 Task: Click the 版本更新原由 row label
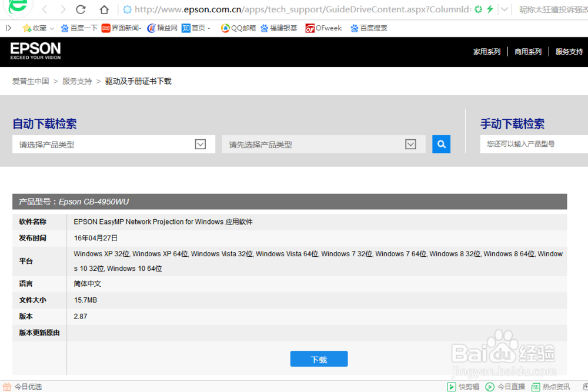[39, 333]
